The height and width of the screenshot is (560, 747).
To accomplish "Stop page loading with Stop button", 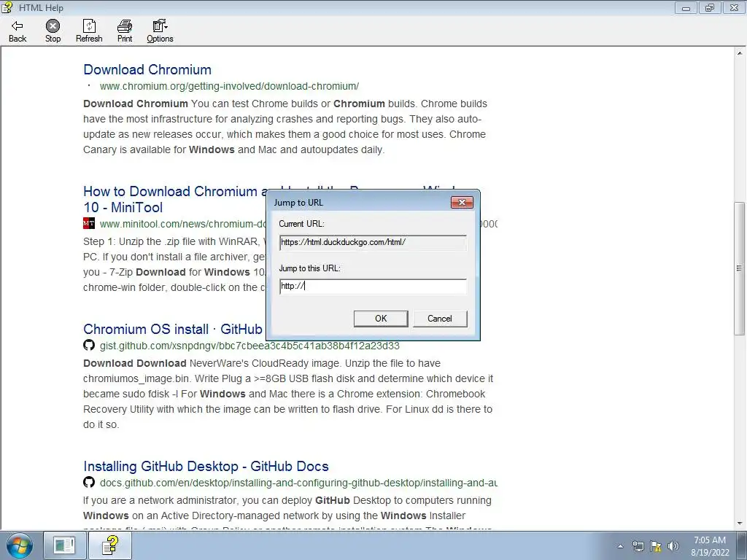I will pos(53,31).
